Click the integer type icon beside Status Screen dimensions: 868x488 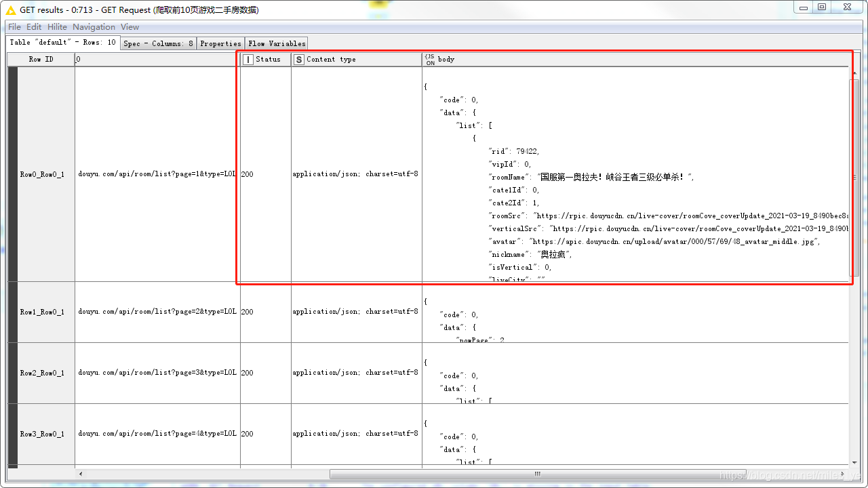(x=248, y=60)
